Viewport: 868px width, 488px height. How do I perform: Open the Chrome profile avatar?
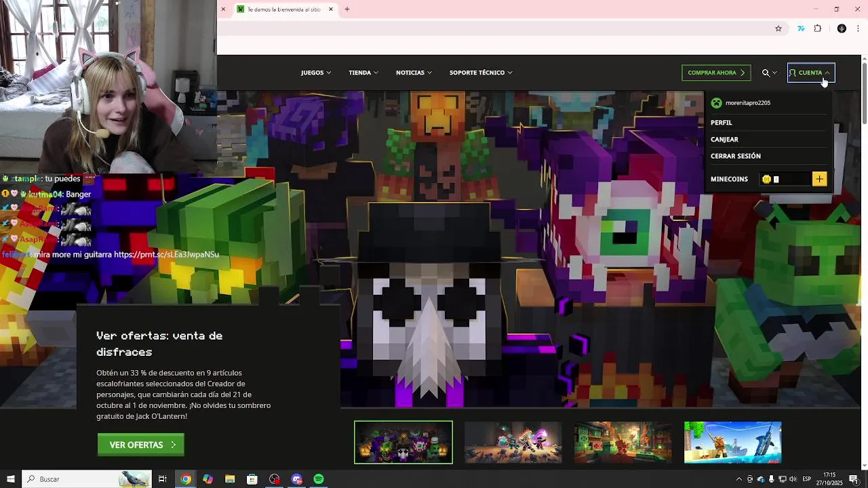point(842,28)
